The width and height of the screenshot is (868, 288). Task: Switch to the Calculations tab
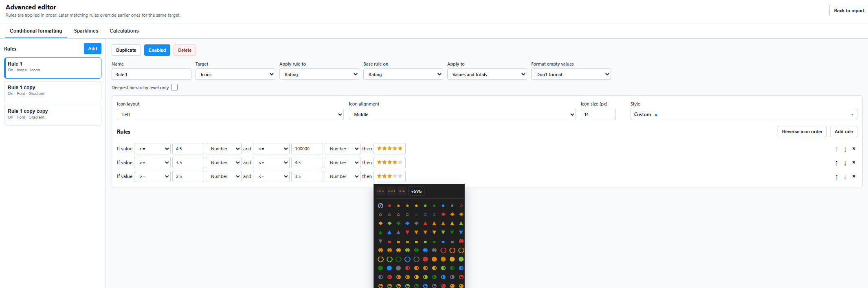(124, 31)
